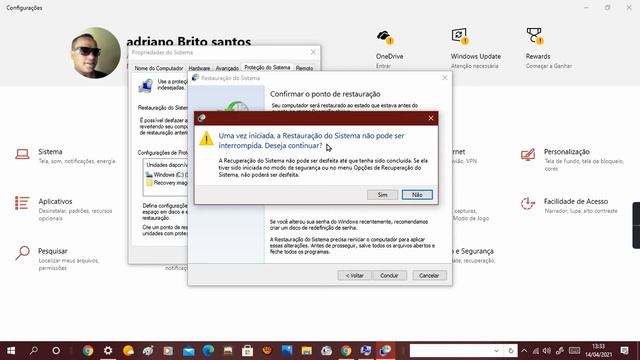Open volume icon in system tray
The height and width of the screenshot is (360, 640).
(547, 351)
